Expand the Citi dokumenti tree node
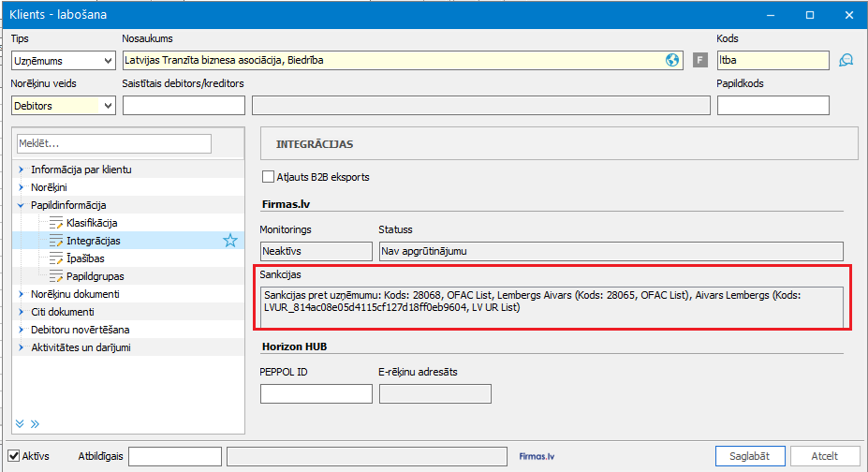 point(21,312)
